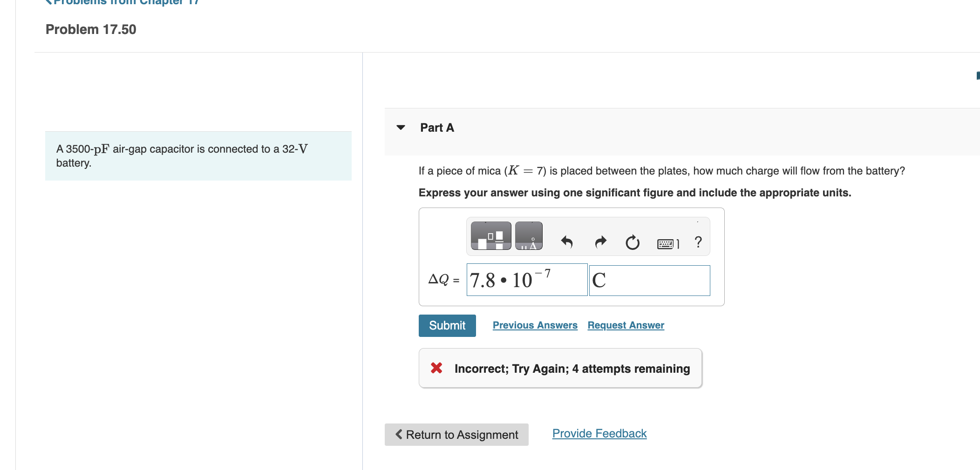Screen dimensions: 980x470
Task: Click the redo icon in the equation toolbar
Action: click(600, 242)
